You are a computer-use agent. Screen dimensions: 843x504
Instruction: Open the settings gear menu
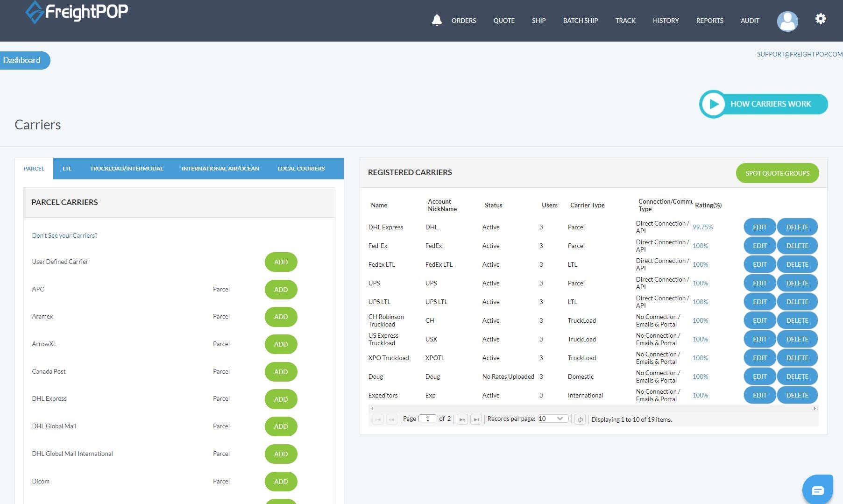[821, 19]
